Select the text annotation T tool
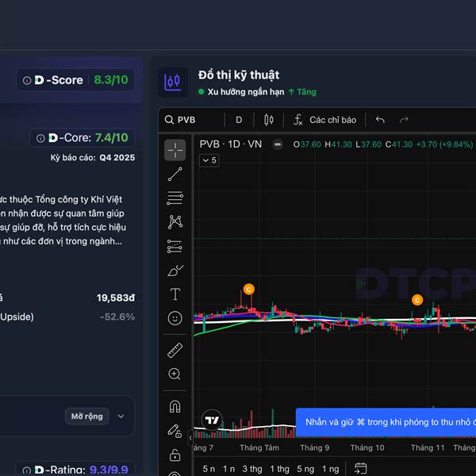The image size is (476, 476). coord(175,294)
